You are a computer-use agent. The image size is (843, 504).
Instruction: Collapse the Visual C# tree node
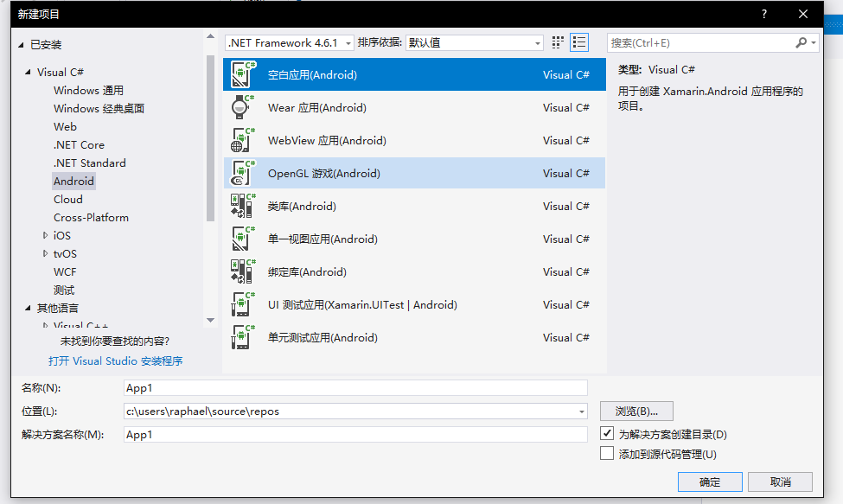[x=28, y=72]
